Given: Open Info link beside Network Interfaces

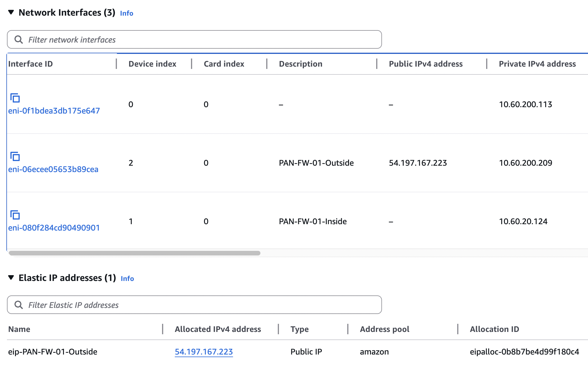Looking at the screenshot, I should (x=126, y=13).
